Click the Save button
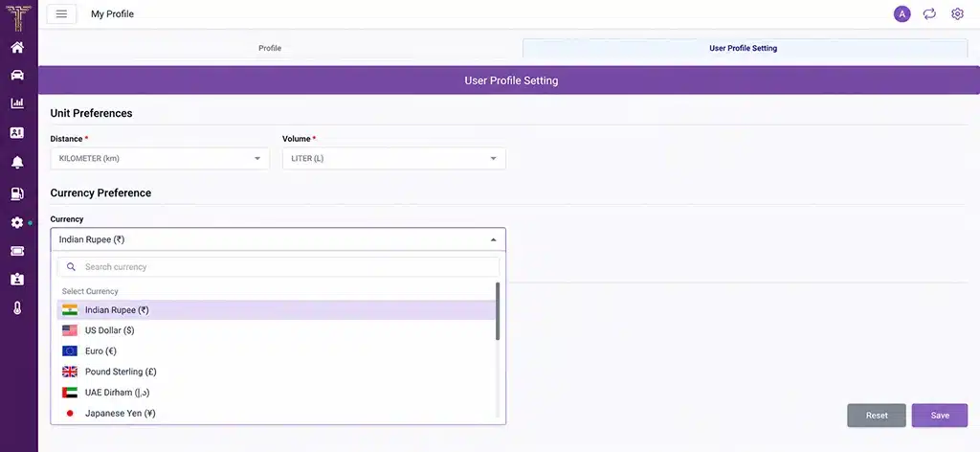 click(x=940, y=416)
